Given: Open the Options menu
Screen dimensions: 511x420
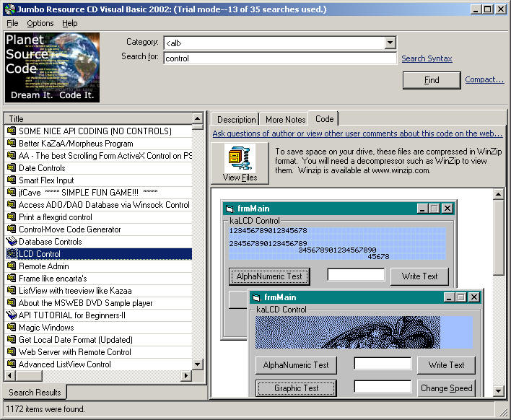Looking at the screenshot, I should (40, 24).
